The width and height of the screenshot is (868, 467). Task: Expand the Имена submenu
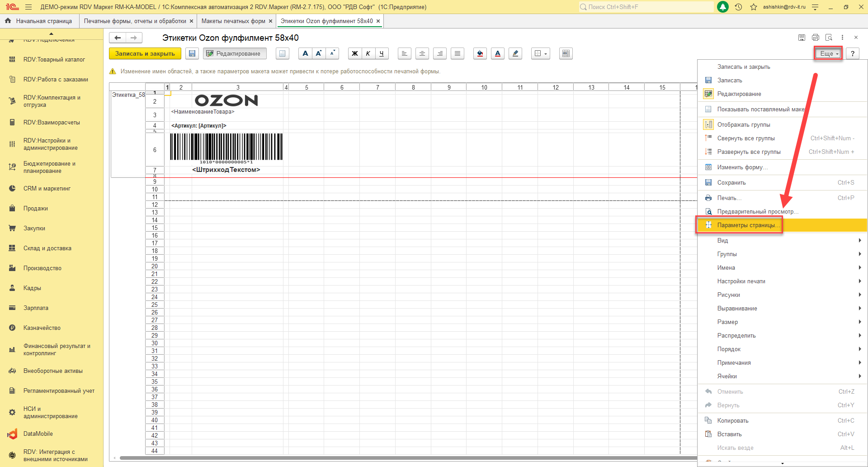(x=782, y=267)
